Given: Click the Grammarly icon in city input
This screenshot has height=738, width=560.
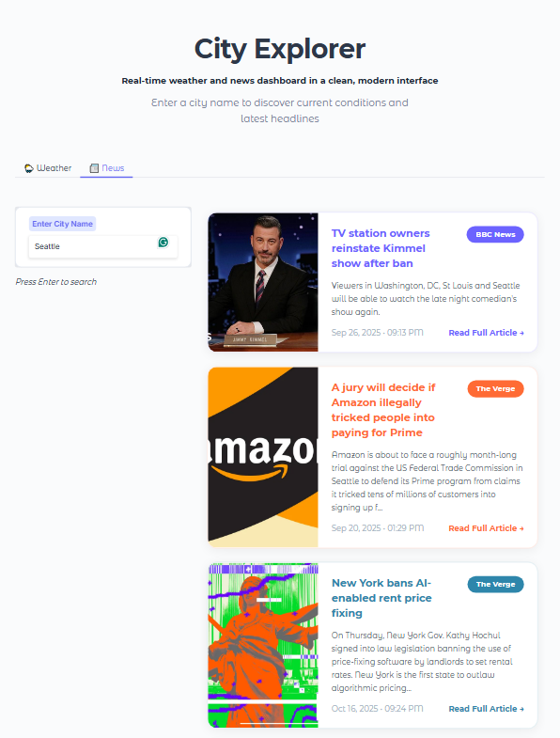Looking at the screenshot, I should click(163, 242).
